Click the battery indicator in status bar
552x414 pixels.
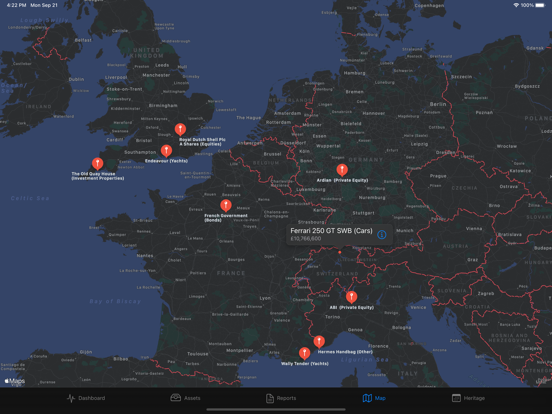540,5
